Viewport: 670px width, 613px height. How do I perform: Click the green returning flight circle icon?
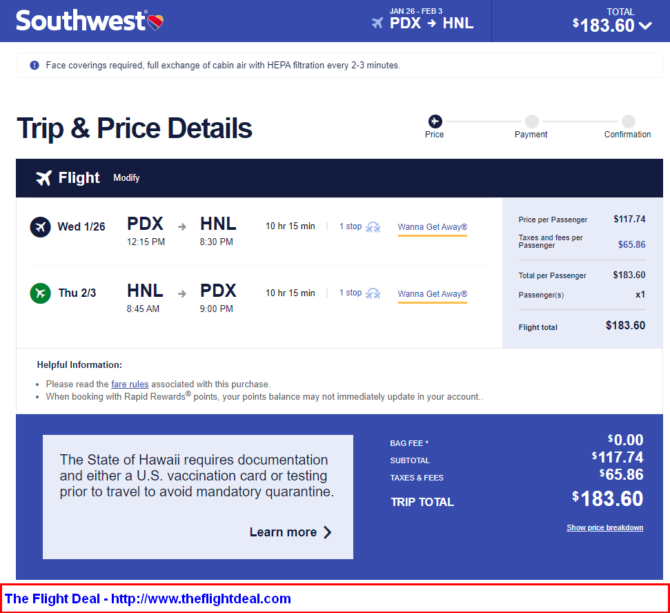click(x=40, y=293)
